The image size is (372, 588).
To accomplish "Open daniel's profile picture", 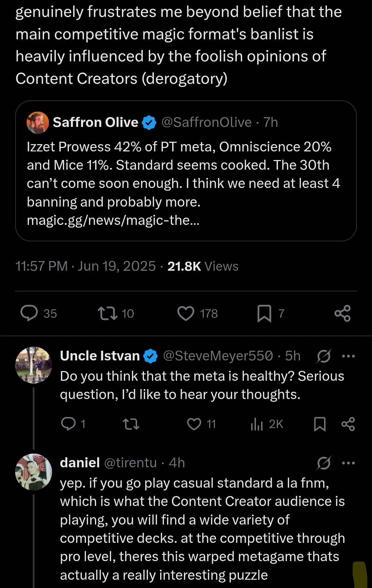I will 33,472.
